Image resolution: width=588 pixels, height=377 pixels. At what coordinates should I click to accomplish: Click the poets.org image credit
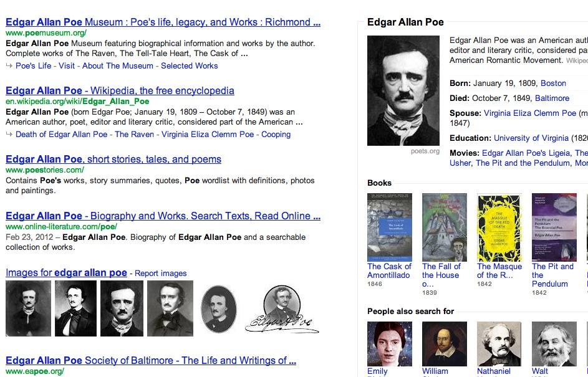pos(425,151)
